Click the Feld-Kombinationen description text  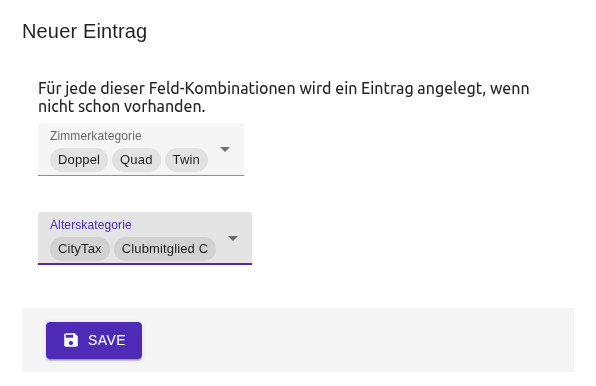tap(284, 97)
